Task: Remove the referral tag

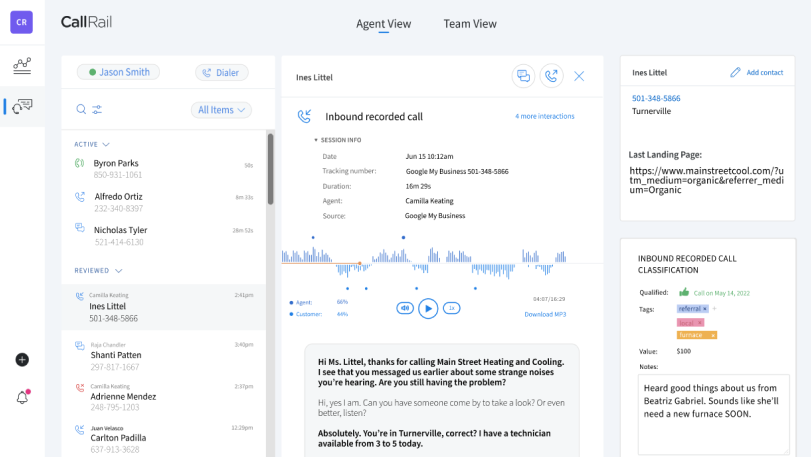Action: pyautogui.click(x=704, y=309)
